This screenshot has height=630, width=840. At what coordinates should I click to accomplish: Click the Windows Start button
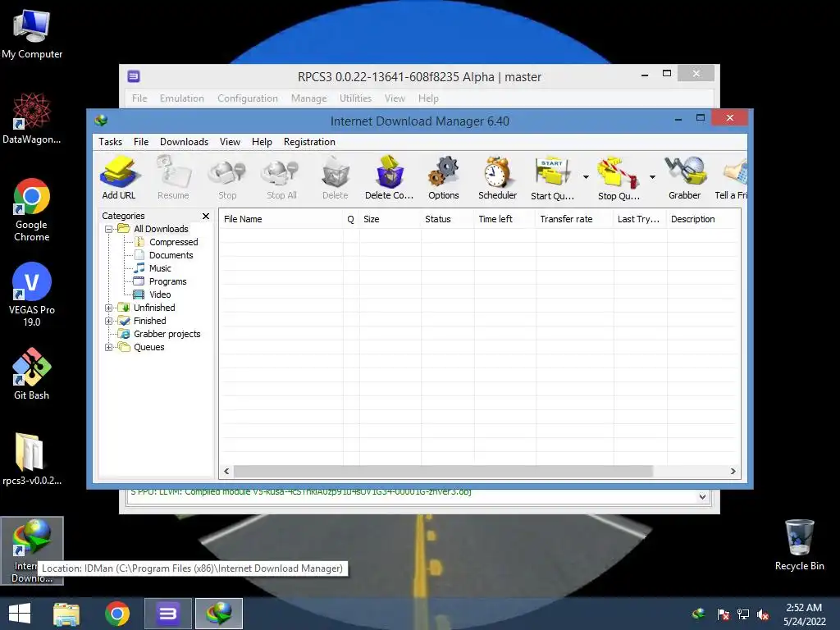[x=20, y=614]
